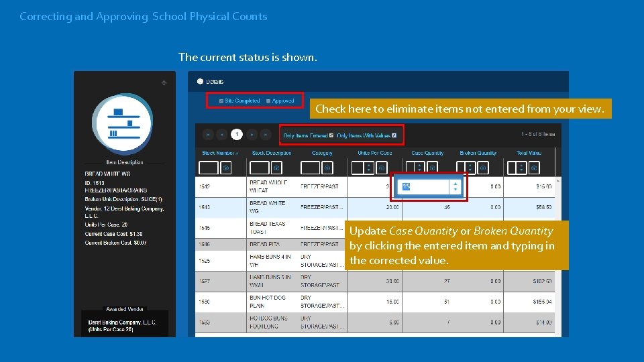Click Case Quantity 27 for item 1527

(447, 281)
